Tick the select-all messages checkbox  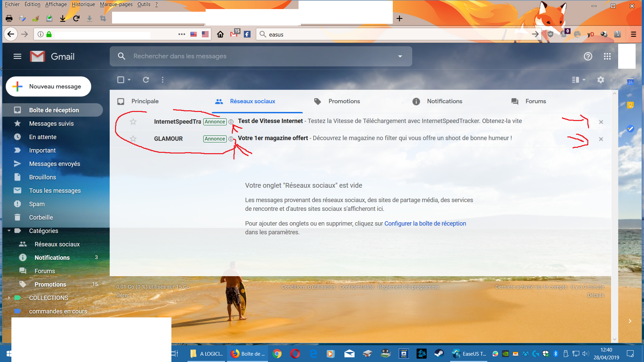(121, 80)
